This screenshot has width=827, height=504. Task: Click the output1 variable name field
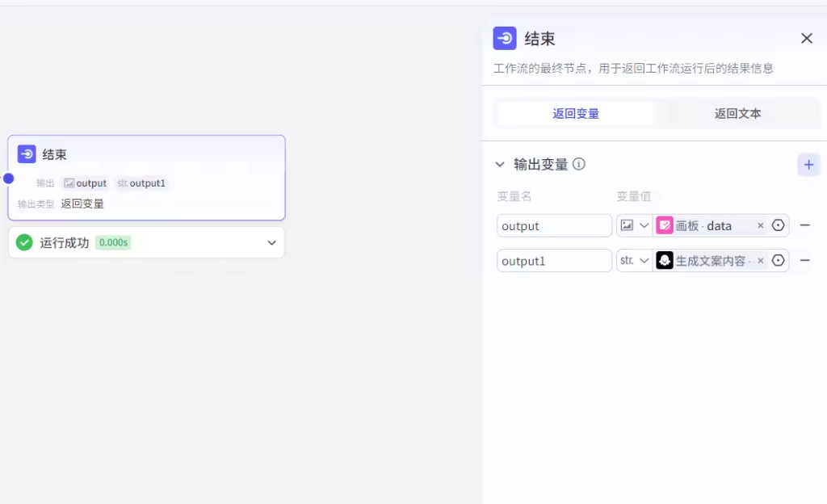[x=554, y=260]
